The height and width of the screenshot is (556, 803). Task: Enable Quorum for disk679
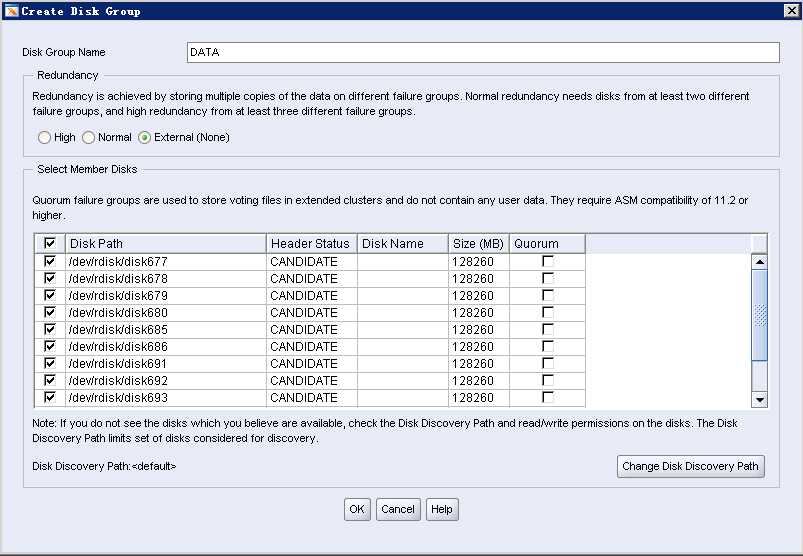tap(547, 295)
